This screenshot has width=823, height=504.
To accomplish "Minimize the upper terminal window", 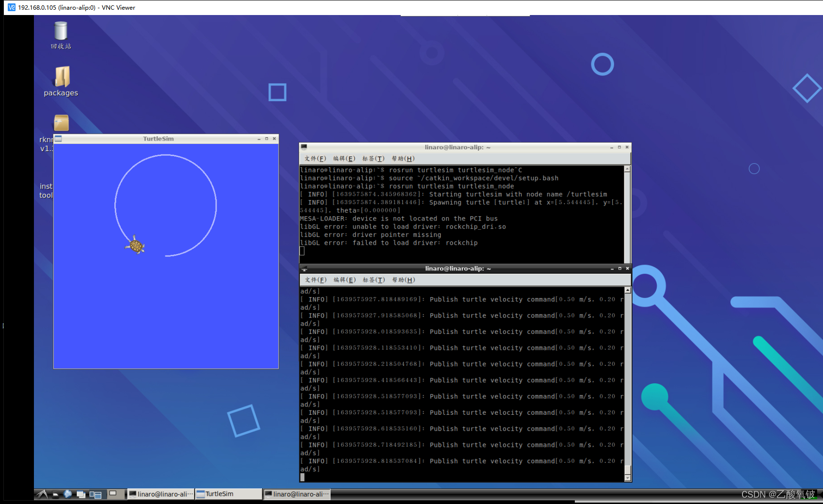I will (612, 147).
